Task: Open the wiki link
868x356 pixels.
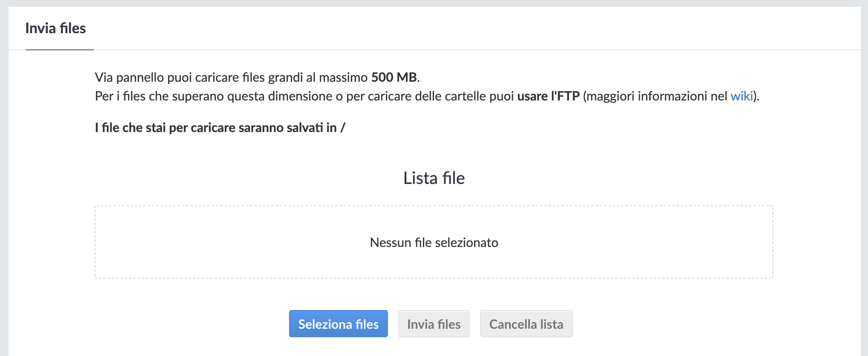Action: [741, 96]
